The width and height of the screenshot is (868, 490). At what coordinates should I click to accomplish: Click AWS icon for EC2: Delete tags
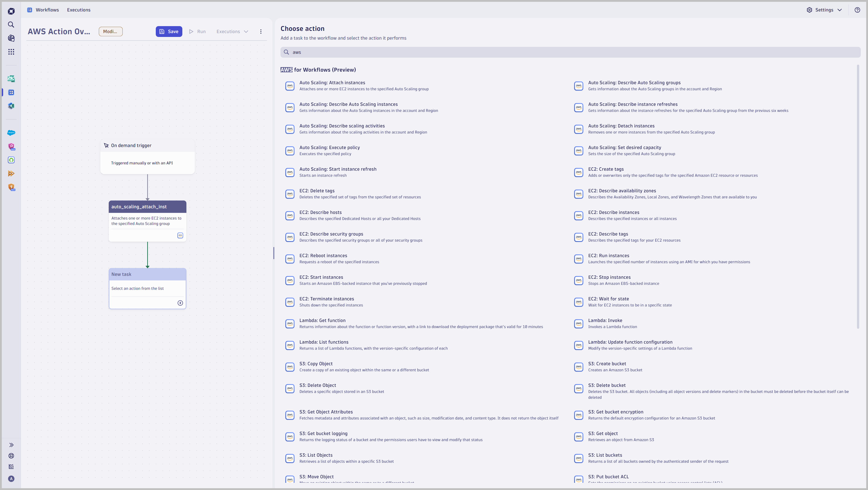tap(290, 194)
